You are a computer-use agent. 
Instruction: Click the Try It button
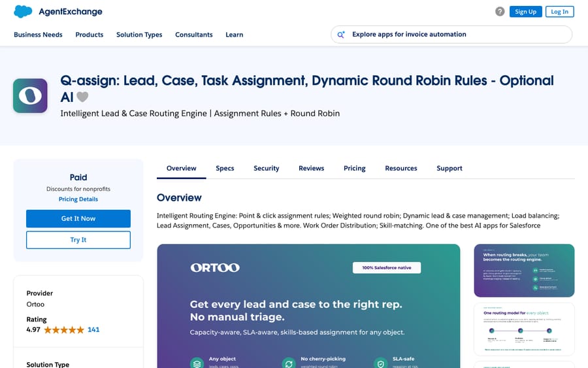pyautogui.click(x=78, y=240)
